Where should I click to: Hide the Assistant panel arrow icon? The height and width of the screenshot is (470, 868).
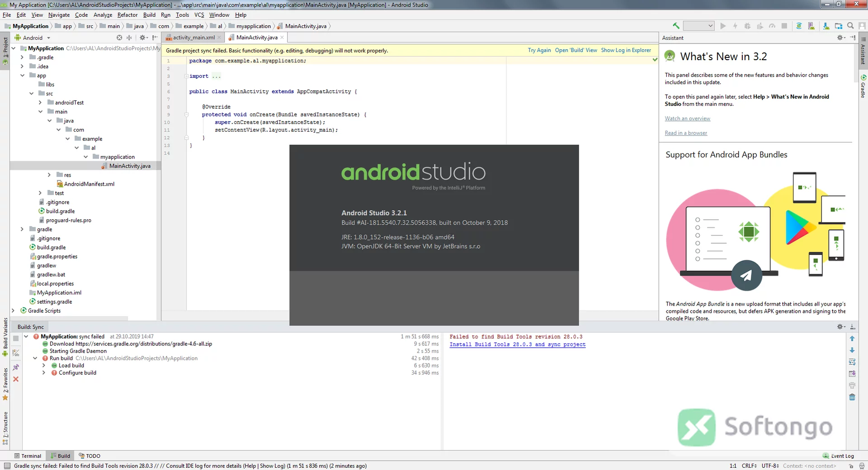point(853,38)
